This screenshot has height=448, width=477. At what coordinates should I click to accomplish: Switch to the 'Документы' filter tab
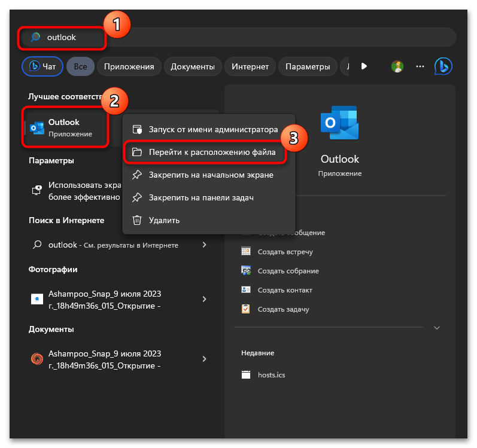(193, 66)
